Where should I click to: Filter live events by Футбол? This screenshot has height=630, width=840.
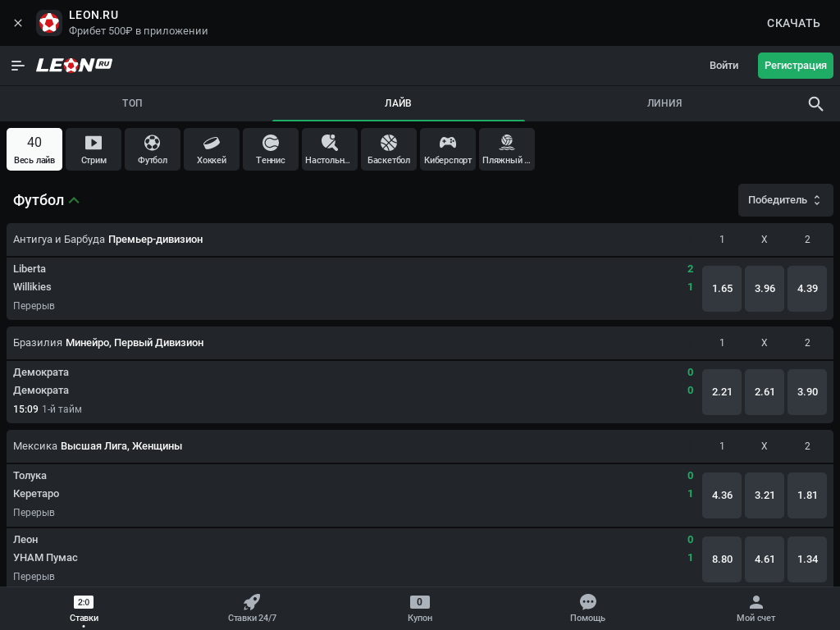pyautogui.click(x=153, y=149)
